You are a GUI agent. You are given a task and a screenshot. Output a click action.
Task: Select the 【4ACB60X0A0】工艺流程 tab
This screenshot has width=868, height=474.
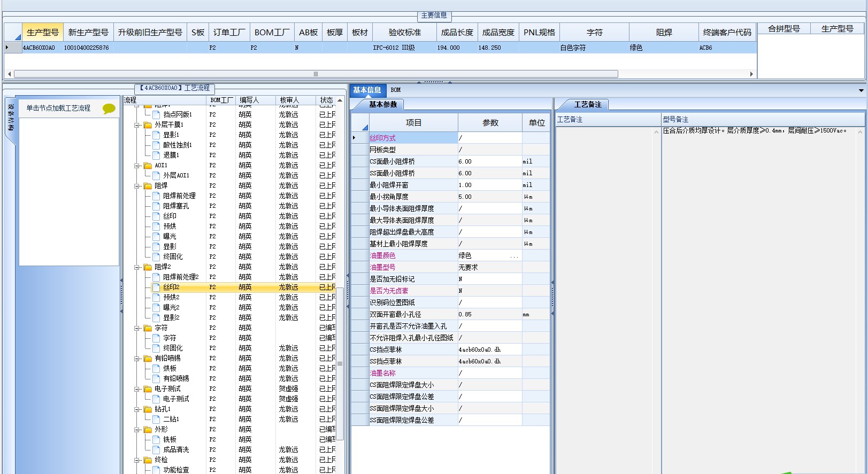pos(174,88)
